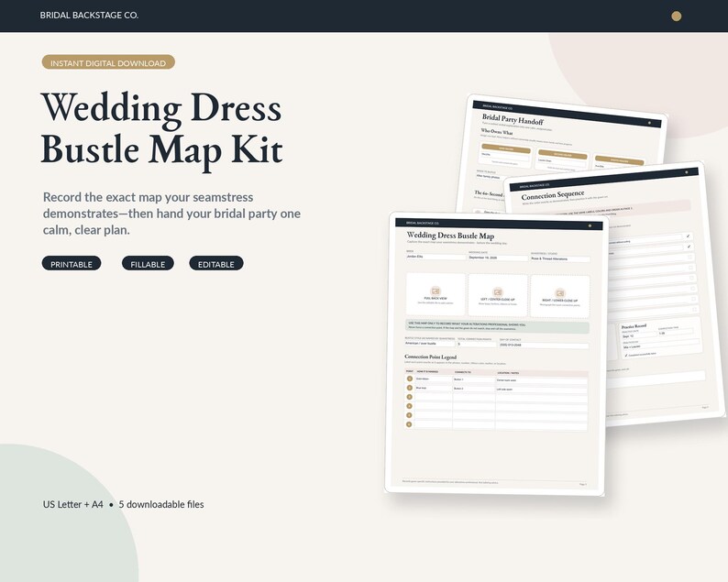
Task: Click the Seamstress / Studio field
Action: click(560, 259)
